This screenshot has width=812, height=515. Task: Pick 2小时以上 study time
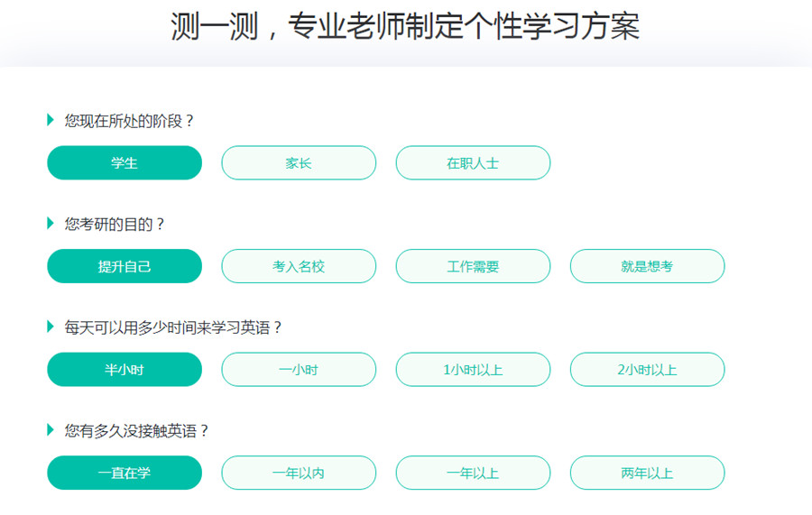coord(647,370)
